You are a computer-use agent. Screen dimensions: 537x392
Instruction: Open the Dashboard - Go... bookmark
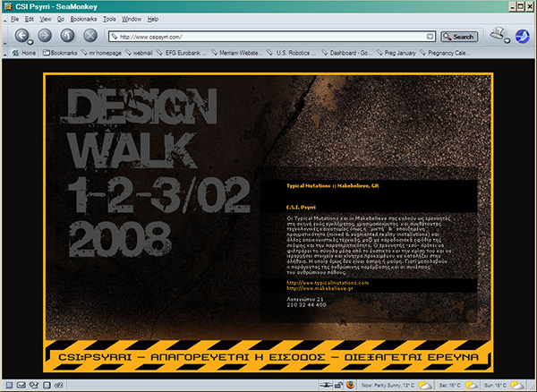(347, 53)
